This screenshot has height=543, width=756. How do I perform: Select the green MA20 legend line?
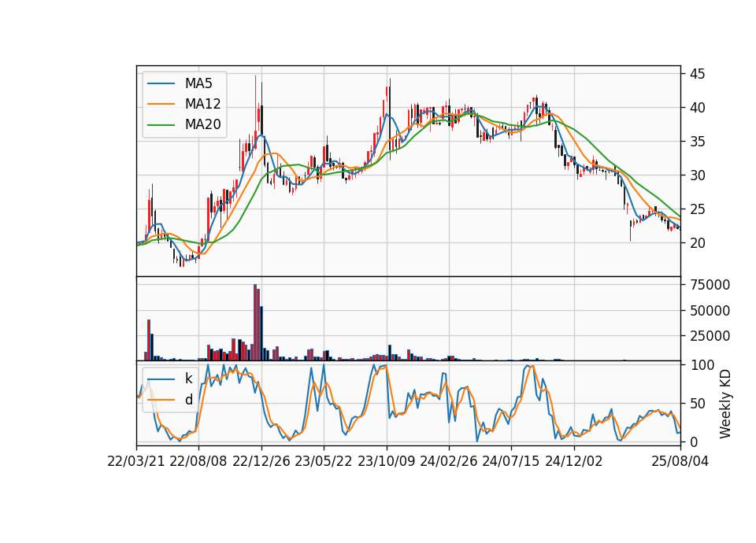click(161, 124)
